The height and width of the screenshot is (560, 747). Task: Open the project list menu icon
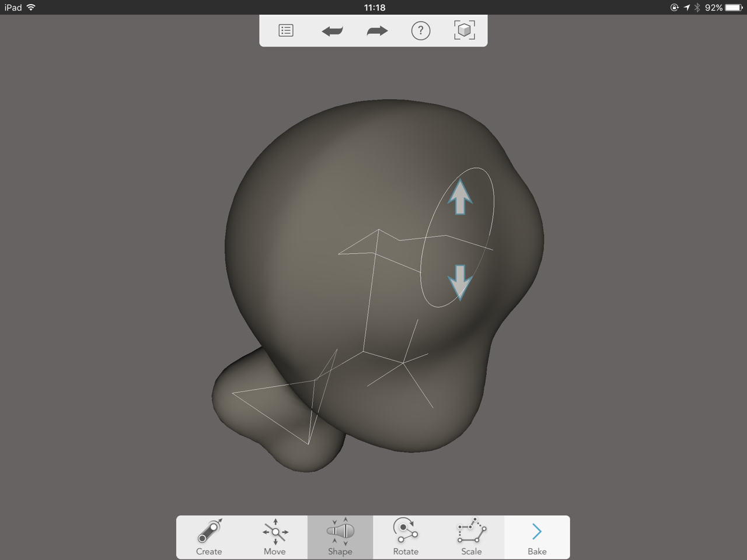[x=286, y=30]
